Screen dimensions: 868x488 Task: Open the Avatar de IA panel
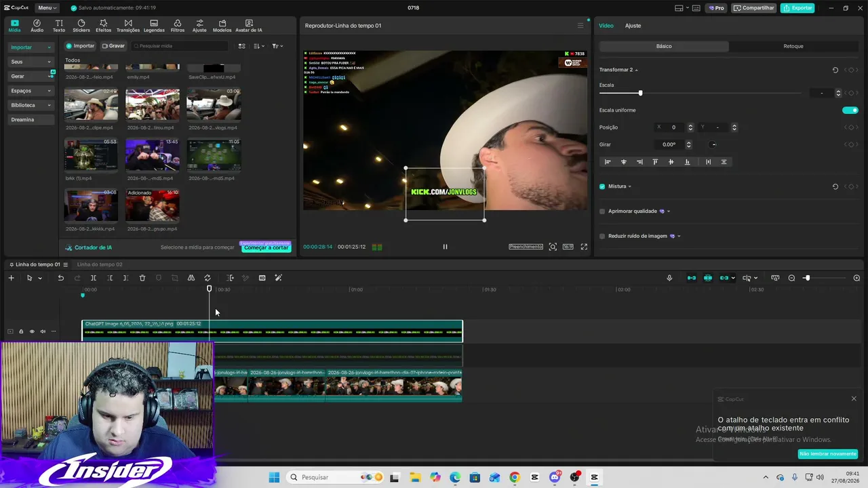click(248, 26)
